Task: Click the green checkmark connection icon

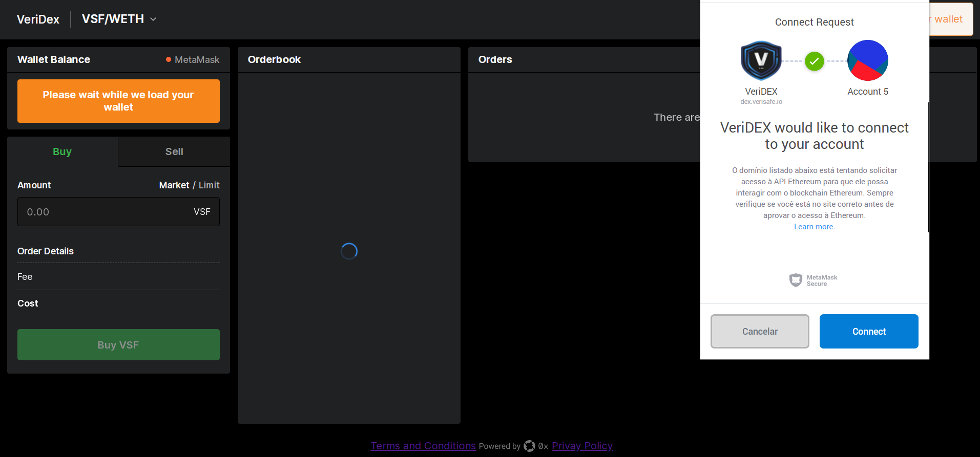Action: coord(815,61)
